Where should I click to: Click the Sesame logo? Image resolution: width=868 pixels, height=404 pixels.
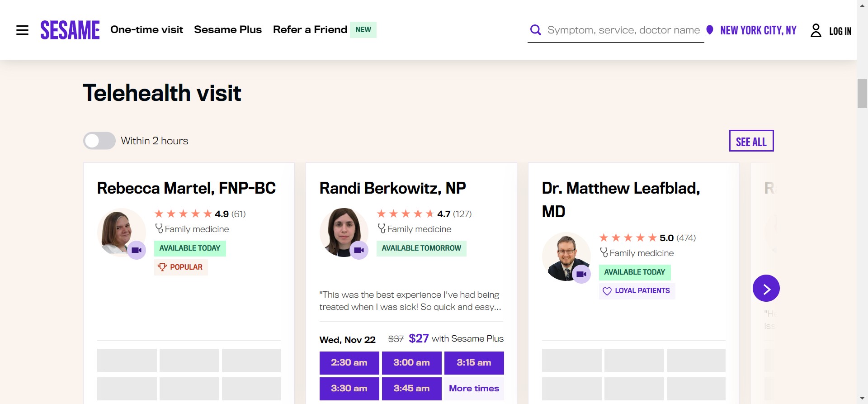70,30
